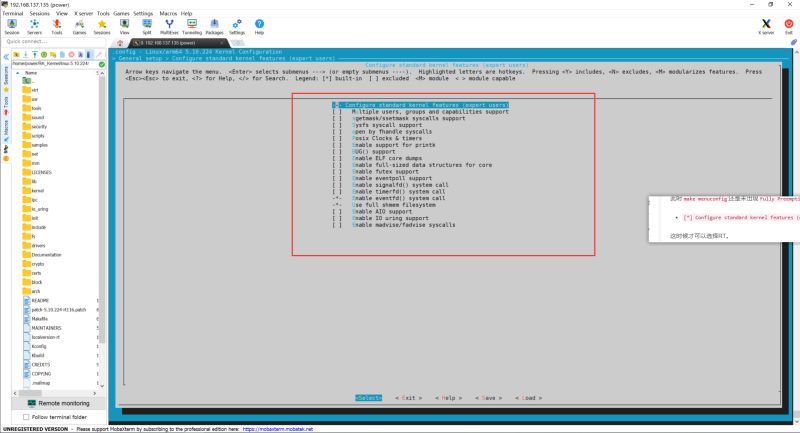Click SFTP new folder icon
Image resolution: width=800 pixels, height=433 pixels.
coord(53,55)
